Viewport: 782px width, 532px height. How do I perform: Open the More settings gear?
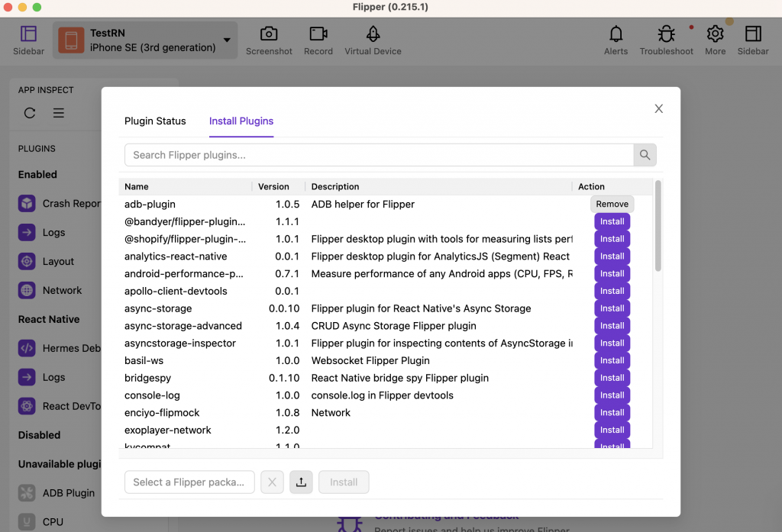tap(715, 34)
